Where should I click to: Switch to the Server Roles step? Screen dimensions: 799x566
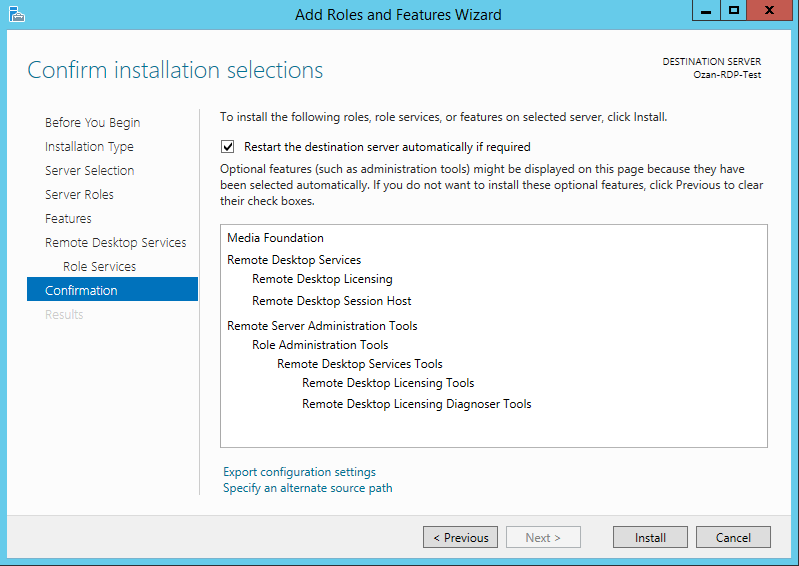coord(79,195)
